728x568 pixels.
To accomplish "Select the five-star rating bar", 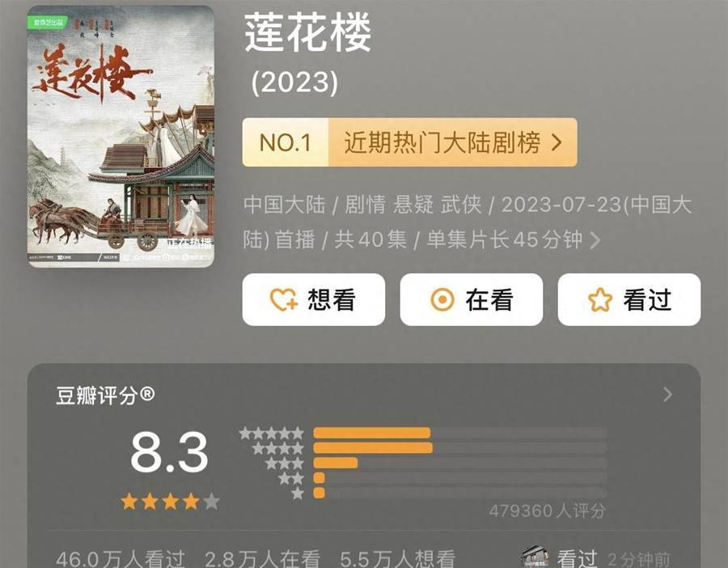I will (x=460, y=433).
